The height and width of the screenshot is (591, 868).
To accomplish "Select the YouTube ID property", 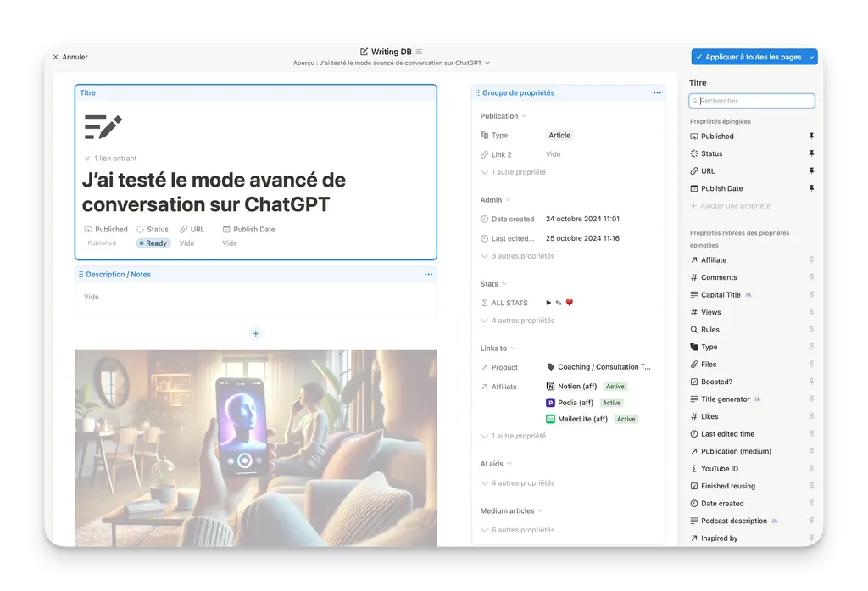I will 752,469.
